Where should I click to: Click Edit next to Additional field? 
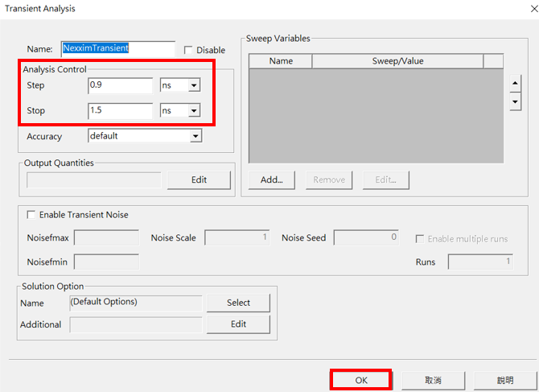click(x=238, y=324)
